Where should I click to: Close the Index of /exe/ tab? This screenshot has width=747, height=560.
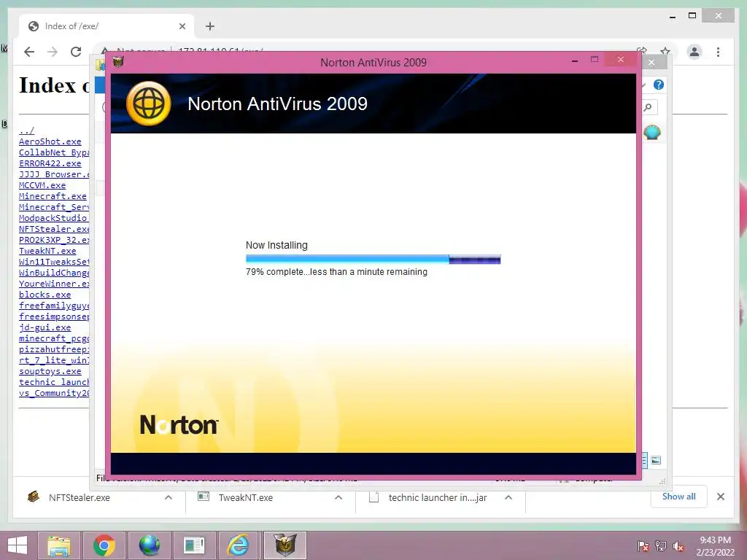(182, 26)
